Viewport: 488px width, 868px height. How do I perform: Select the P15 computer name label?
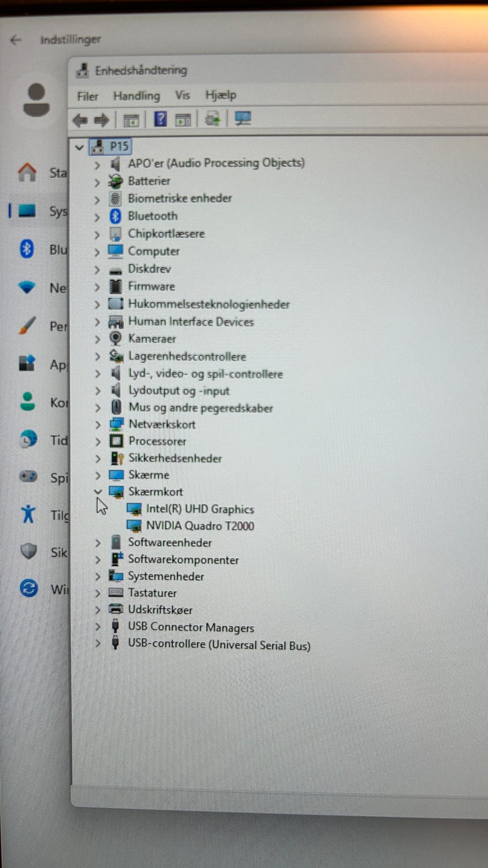(x=119, y=147)
